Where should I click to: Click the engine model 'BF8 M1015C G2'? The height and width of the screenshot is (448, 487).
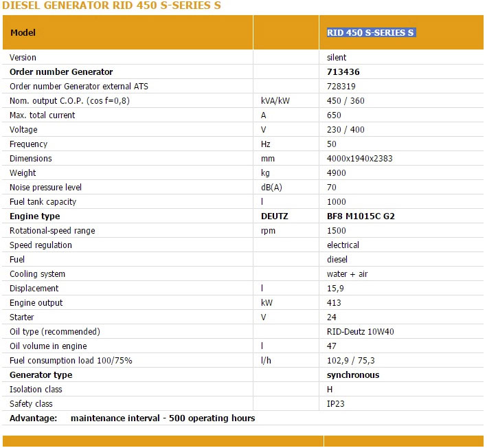click(361, 216)
